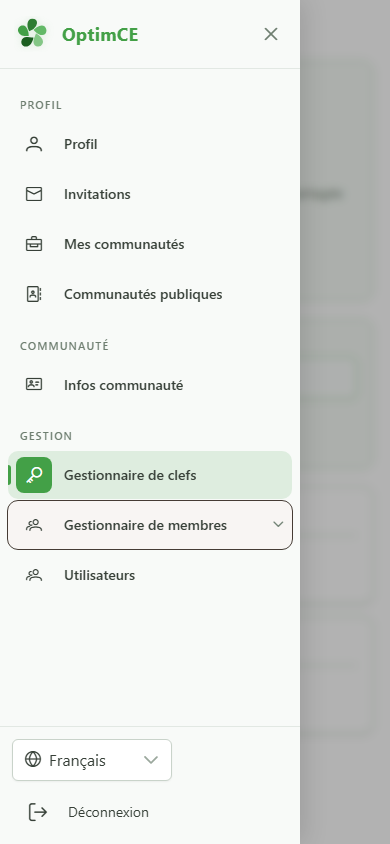Screen dimensions: 390x844
Task: Click the Gestionnaire de membres label
Action: point(145,525)
